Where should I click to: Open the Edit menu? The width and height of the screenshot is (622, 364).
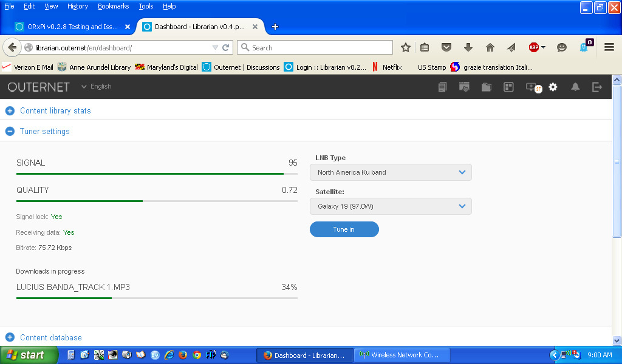point(29,6)
